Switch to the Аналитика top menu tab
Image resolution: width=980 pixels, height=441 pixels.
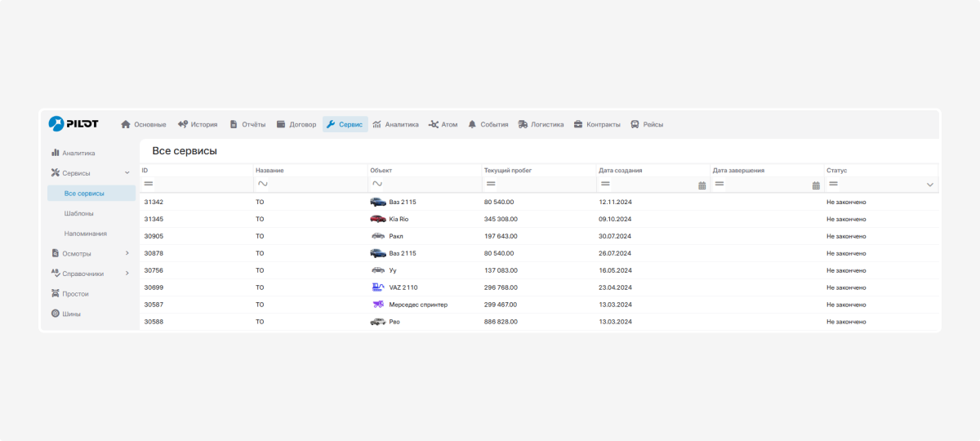pos(395,124)
